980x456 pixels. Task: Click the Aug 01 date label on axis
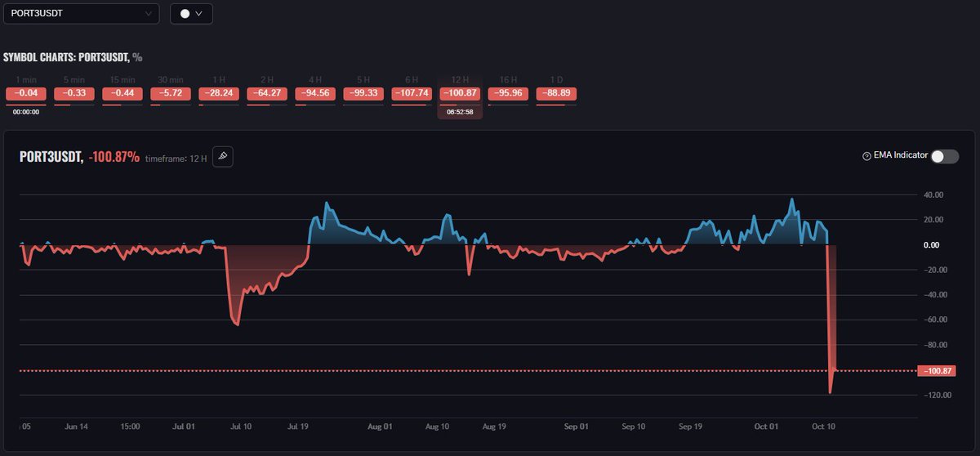pos(381,426)
